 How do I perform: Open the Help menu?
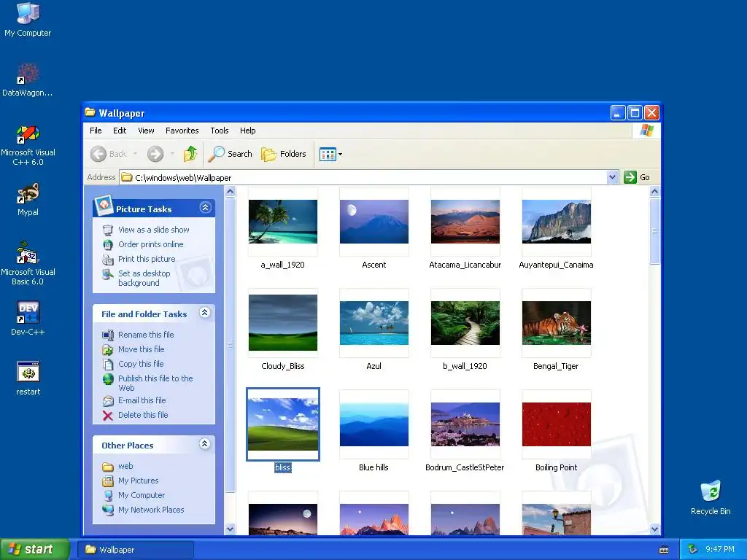[248, 131]
